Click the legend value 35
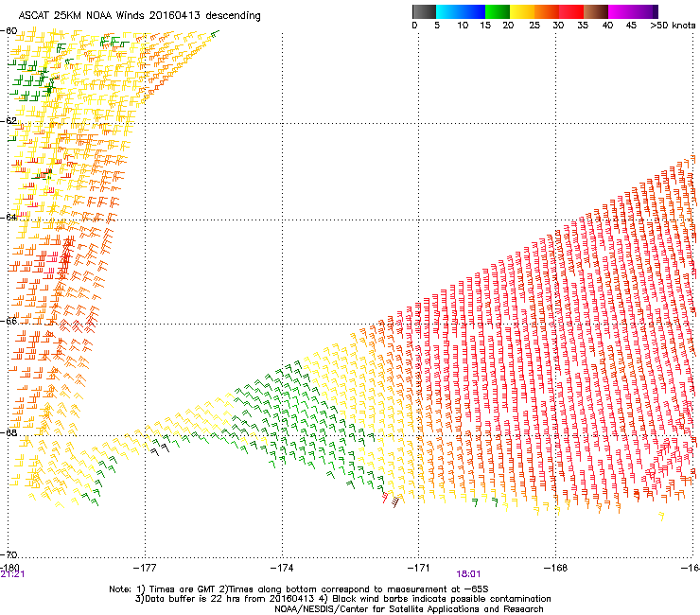700x615 pixels. [x=583, y=26]
